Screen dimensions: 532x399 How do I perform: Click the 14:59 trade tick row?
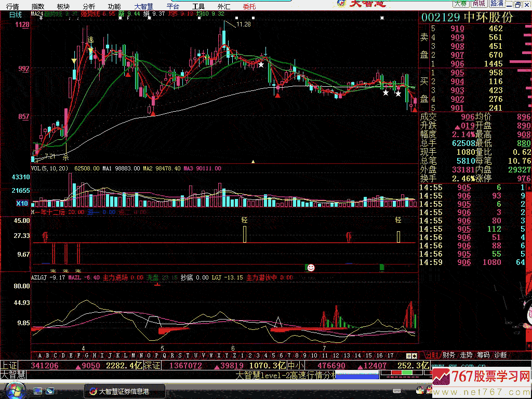click(x=472, y=262)
